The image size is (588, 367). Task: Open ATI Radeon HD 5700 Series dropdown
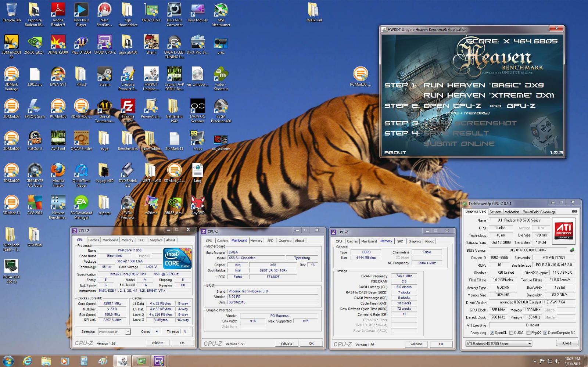click(498, 343)
